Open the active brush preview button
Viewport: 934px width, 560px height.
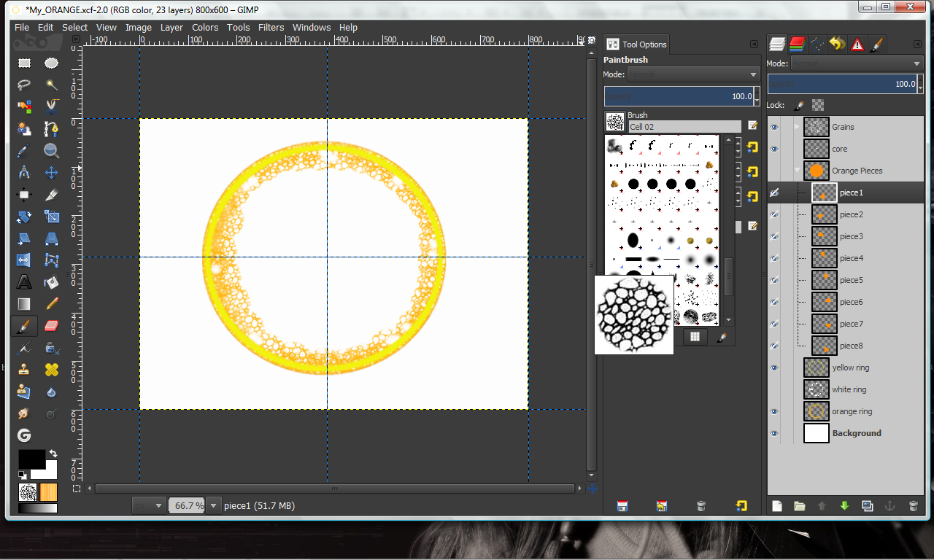(615, 121)
